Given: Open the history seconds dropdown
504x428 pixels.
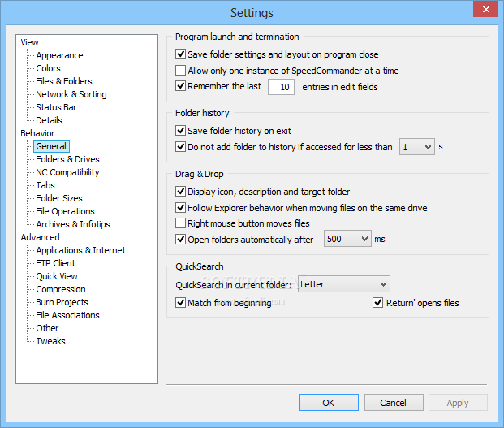Looking at the screenshot, I should (417, 147).
